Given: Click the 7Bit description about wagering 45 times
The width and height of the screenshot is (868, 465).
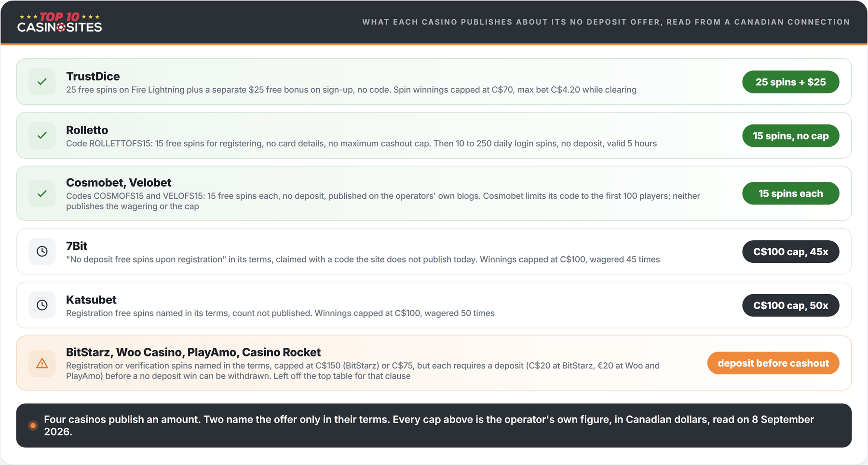Looking at the screenshot, I should 363,260.
